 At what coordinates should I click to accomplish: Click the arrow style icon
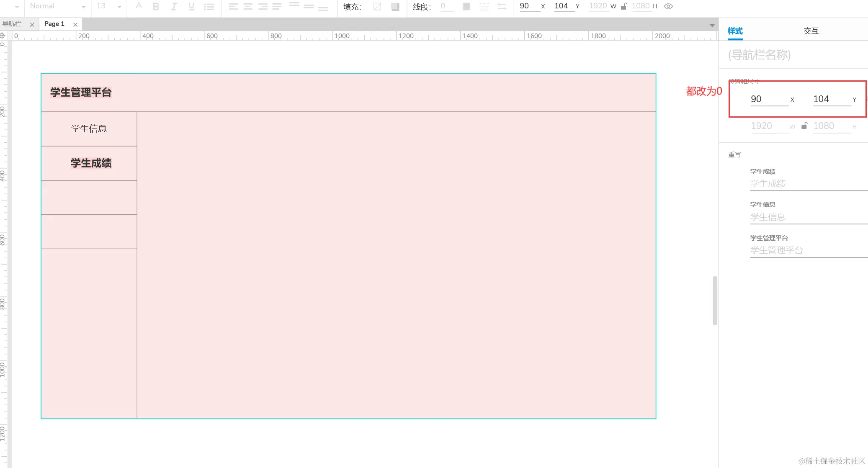502,6
